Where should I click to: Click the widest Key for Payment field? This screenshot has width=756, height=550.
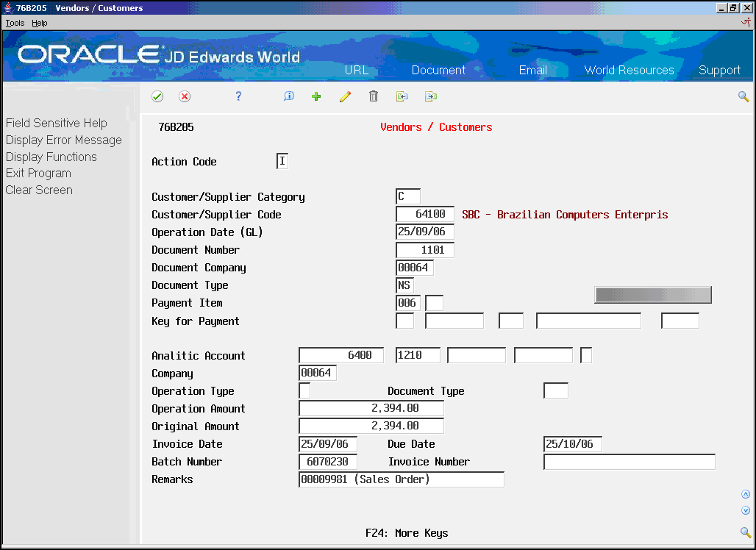click(x=589, y=321)
